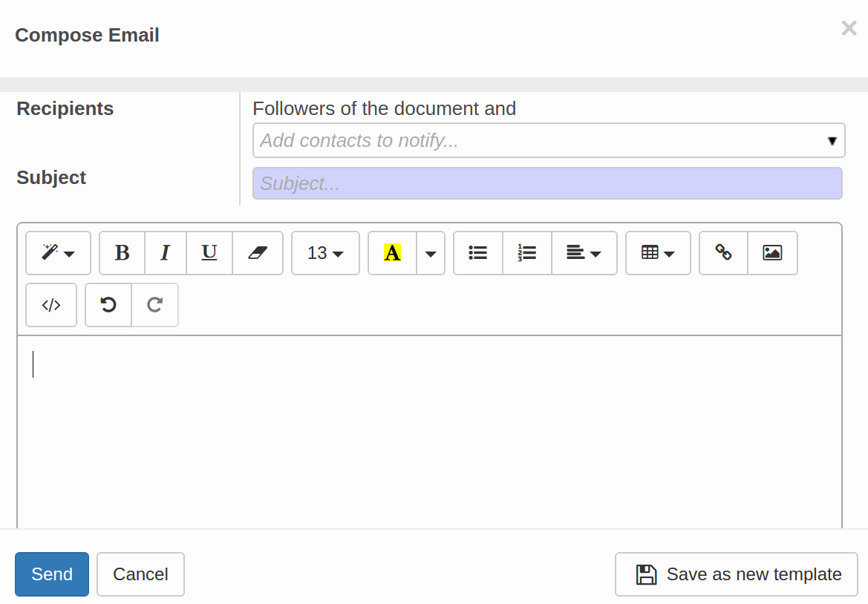Click the eraser remove-font-style icon

click(258, 253)
